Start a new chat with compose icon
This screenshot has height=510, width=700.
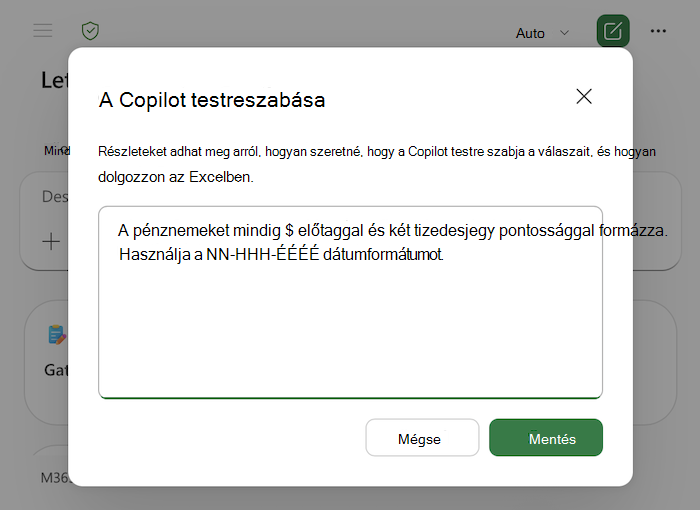click(613, 31)
